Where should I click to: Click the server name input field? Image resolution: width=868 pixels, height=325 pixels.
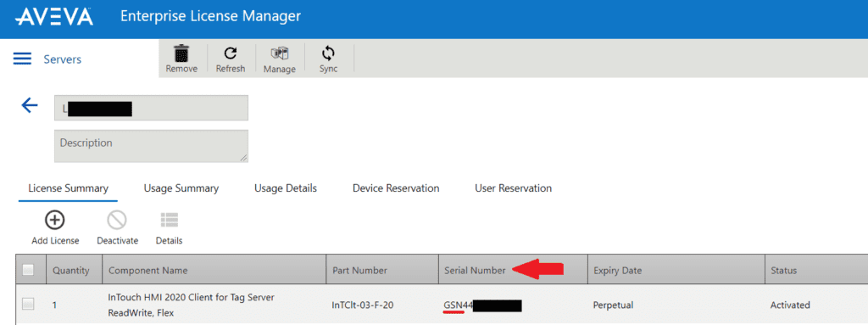tap(151, 108)
